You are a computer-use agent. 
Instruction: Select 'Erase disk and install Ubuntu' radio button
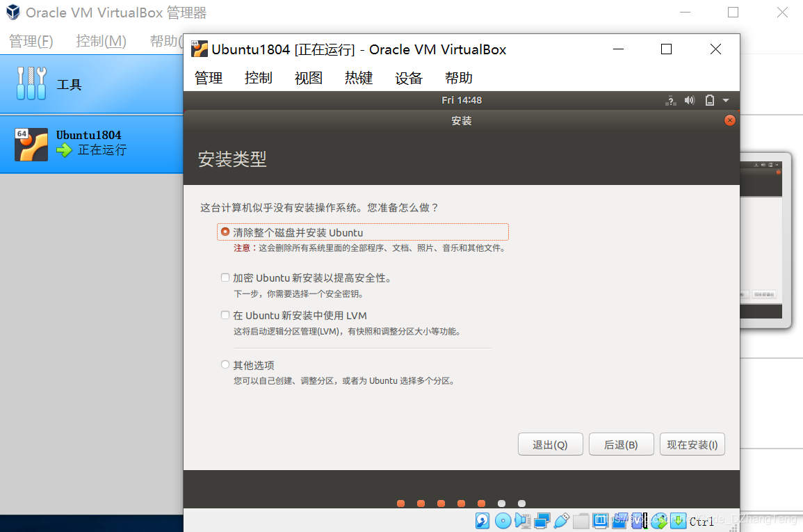pos(225,232)
